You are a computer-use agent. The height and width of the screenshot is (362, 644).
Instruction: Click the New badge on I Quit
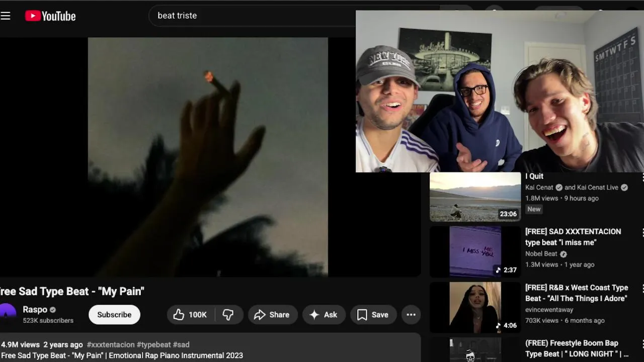click(534, 209)
